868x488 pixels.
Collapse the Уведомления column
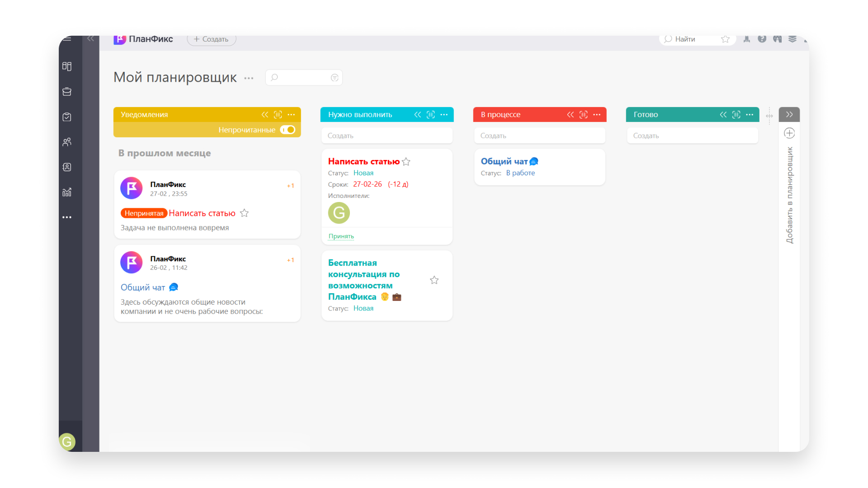coord(265,115)
